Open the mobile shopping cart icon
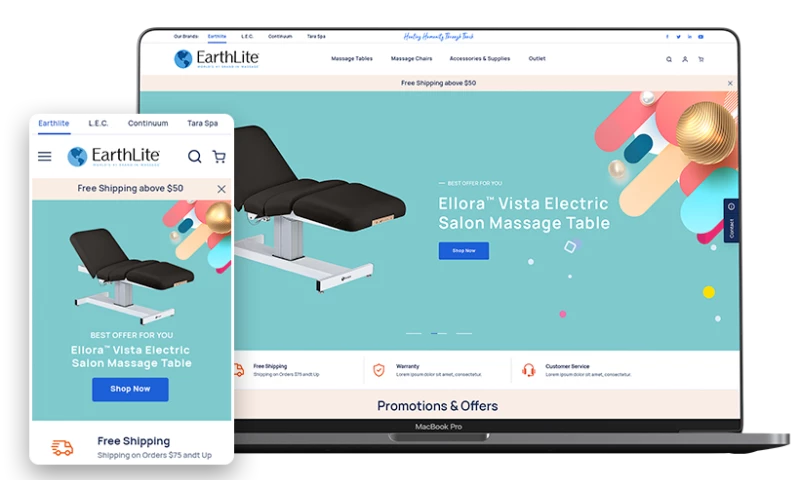The image size is (800, 480). [x=219, y=157]
